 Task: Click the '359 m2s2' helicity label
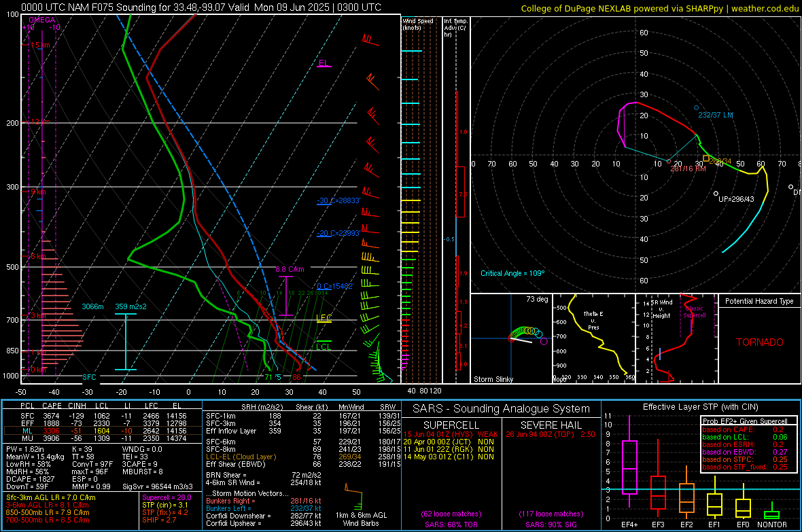pyautogui.click(x=130, y=306)
